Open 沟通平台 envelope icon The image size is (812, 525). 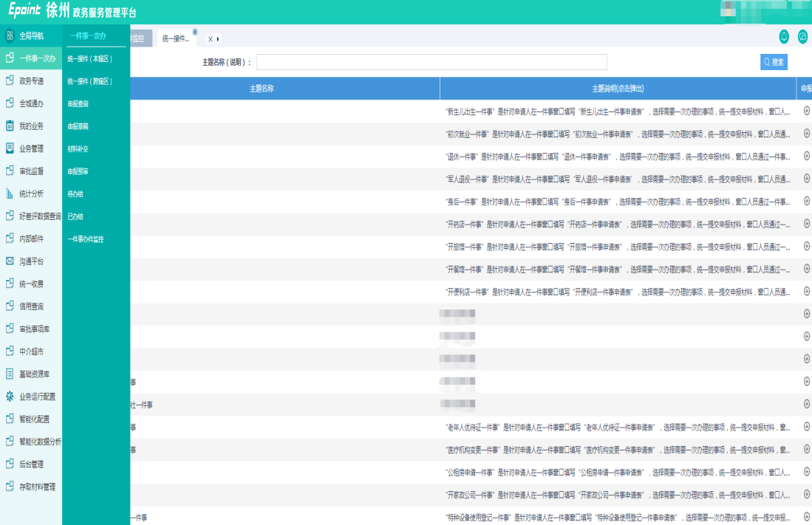10,261
